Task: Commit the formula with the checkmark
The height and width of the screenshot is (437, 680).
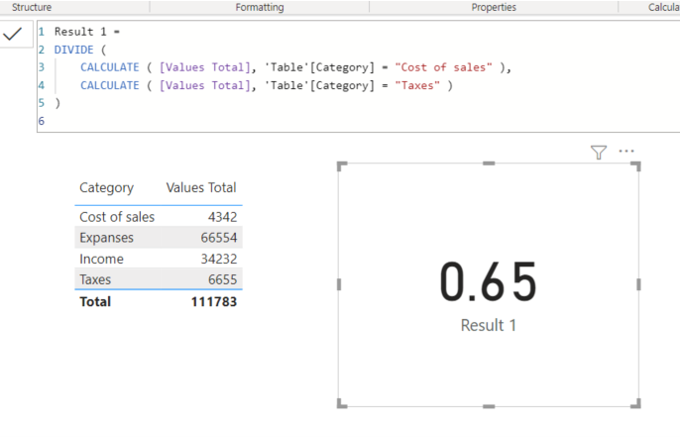Action: pos(13,34)
